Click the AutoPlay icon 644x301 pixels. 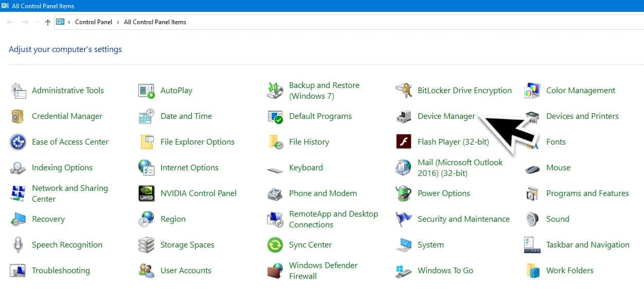[147, 91]
